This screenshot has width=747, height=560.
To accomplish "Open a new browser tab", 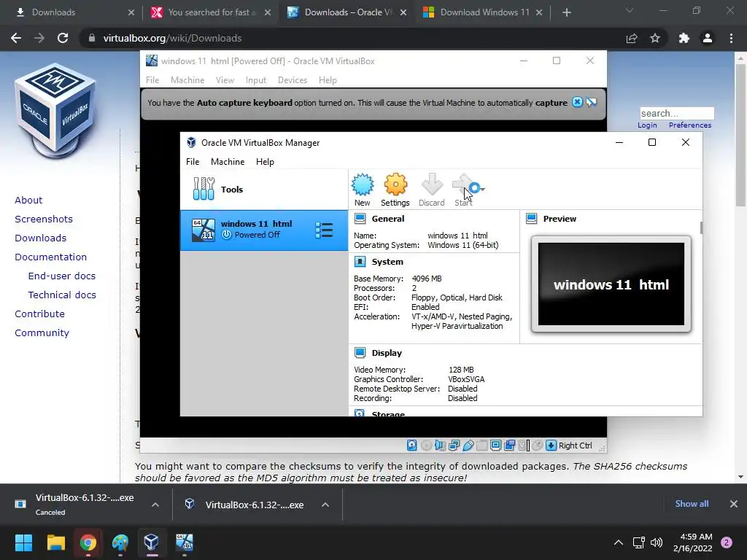I will [566, 12].
